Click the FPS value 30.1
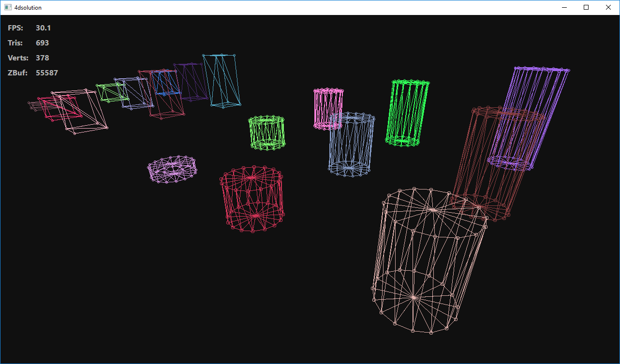 (x=43, y=28)
